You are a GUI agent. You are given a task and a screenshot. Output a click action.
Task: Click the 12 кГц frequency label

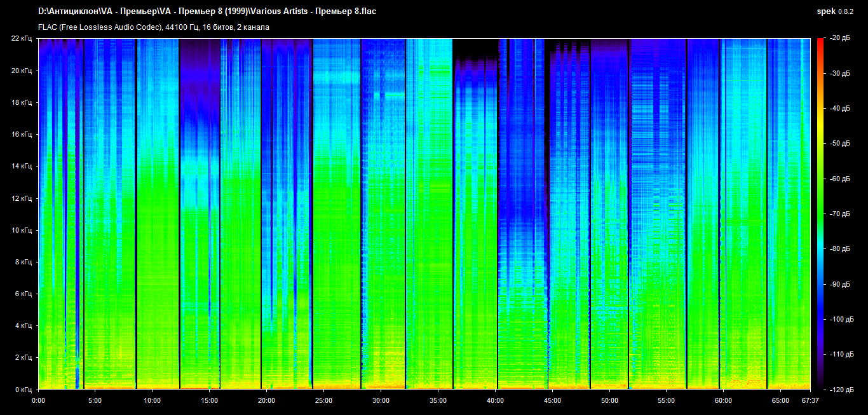pos(22,198)
